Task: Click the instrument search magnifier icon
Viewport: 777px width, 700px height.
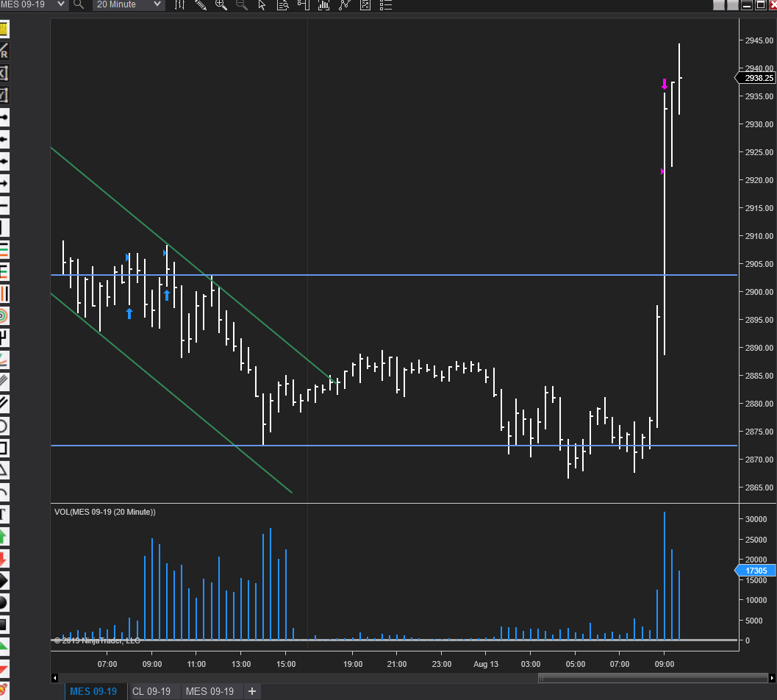Action: tap(79, 4)
